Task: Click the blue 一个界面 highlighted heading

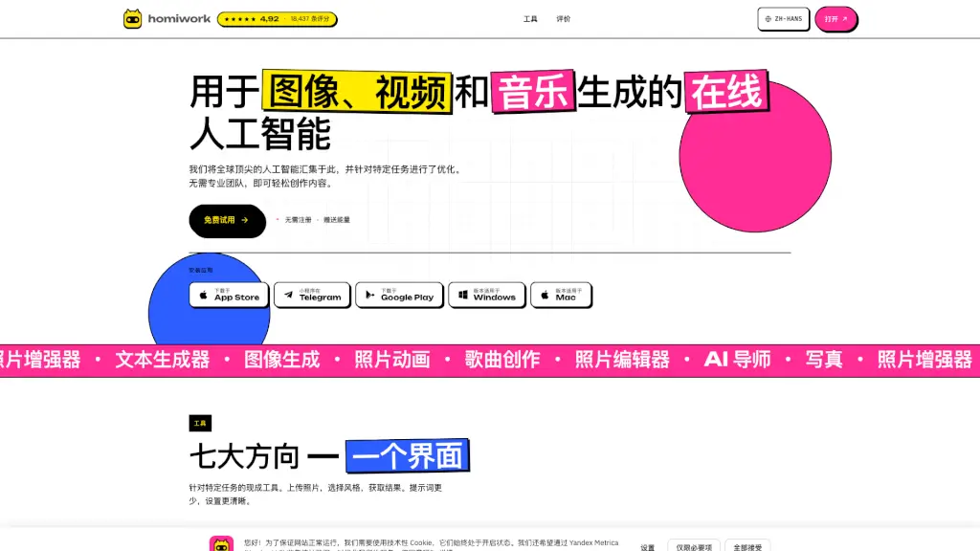Action: [x=408, y=456]
